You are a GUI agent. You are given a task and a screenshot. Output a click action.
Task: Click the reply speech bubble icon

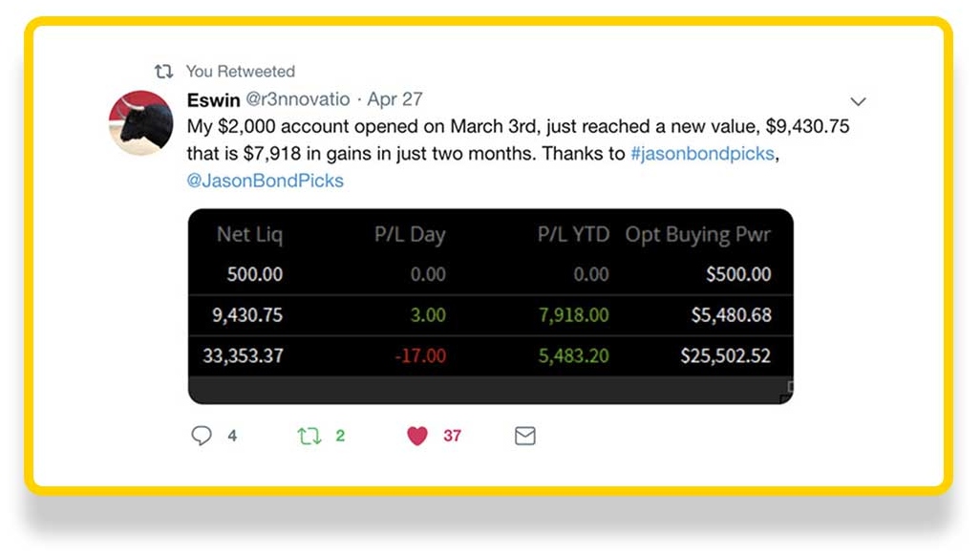[202, 435]
